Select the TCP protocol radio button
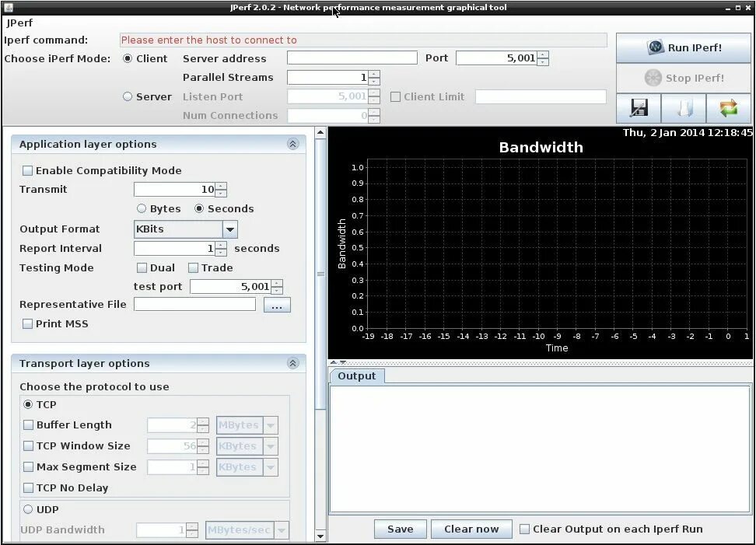Viewport: 756px width, 545px height. pos(28,404)
